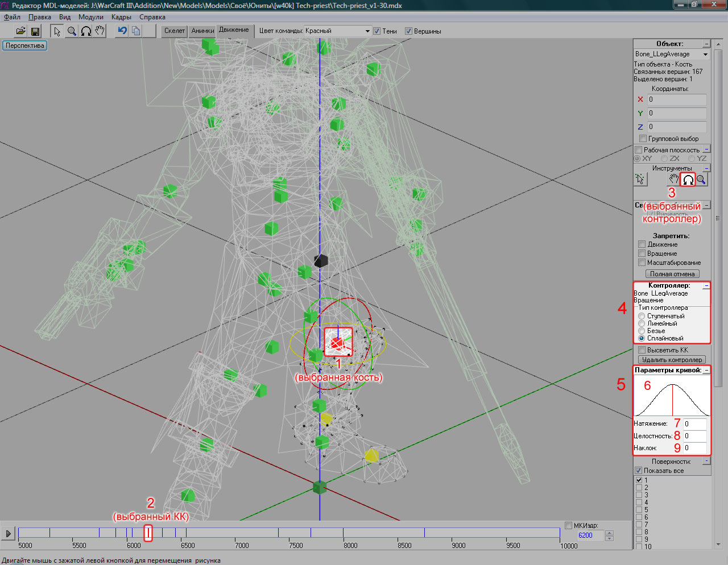The height and width of the screenshot is (565, 728).
Task: Select the Сплайновый controller type
Action: (x=642, y=338)
